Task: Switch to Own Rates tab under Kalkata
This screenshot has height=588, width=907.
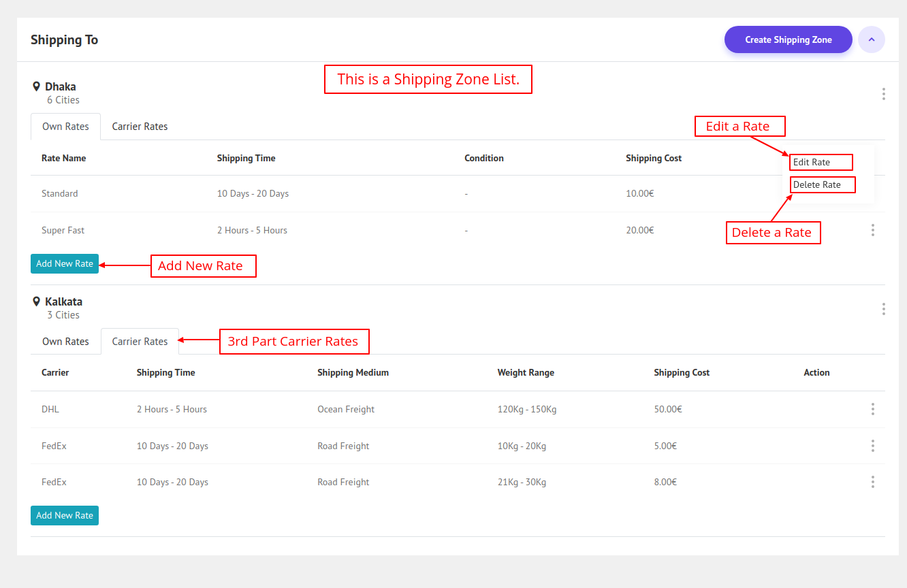Action: (x=65, y=342)
